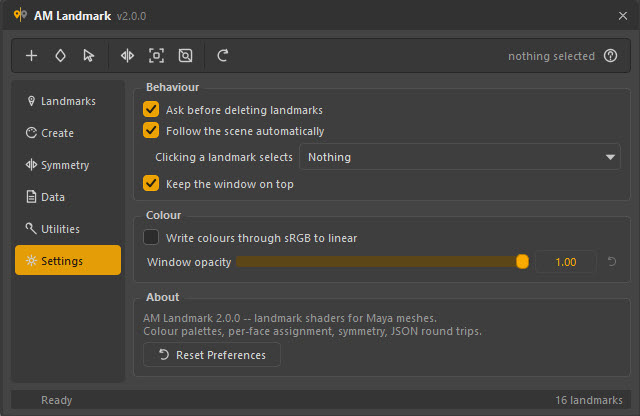The width and height of the screenshot is (640, 416).
Task: Click the 16 landmarks status text
Action: click(x=589, y=400)
